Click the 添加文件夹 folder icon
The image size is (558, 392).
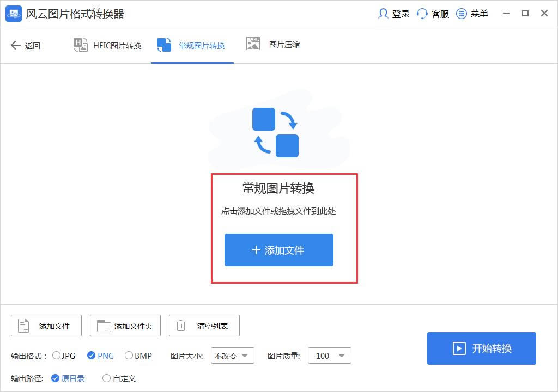point(104,326)
